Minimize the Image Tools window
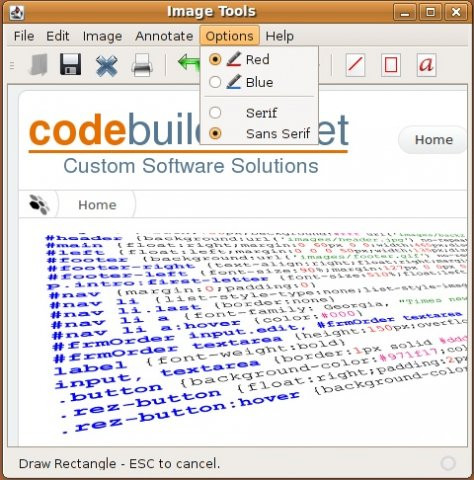This screenshot has width=474, height=480. (405, 13)
